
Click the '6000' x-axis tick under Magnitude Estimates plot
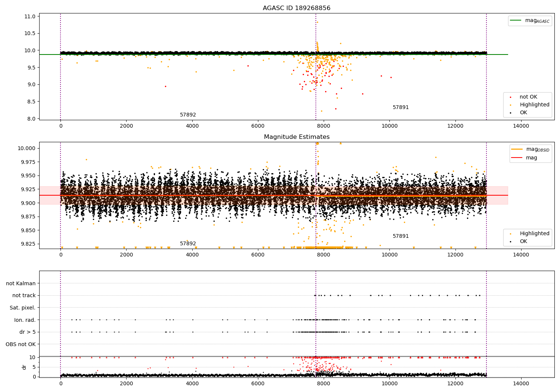coord(258,255)
